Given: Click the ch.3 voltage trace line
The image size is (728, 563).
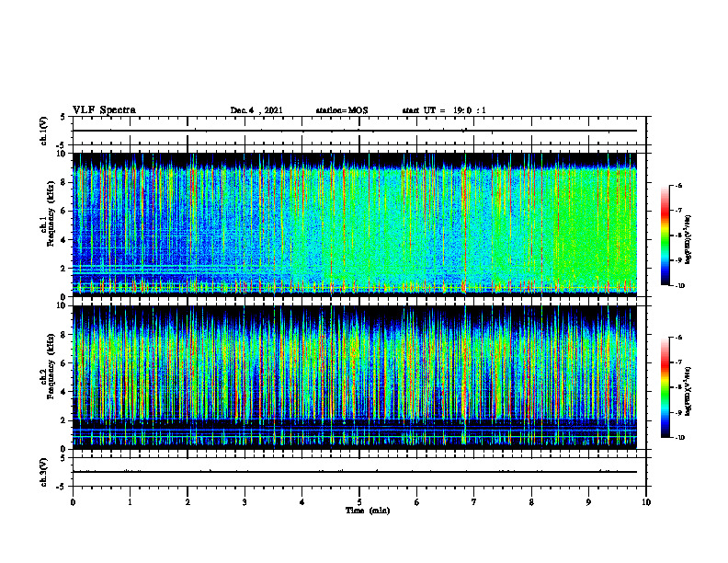Looking at the screenshot, I should click(x=355, y=472).
